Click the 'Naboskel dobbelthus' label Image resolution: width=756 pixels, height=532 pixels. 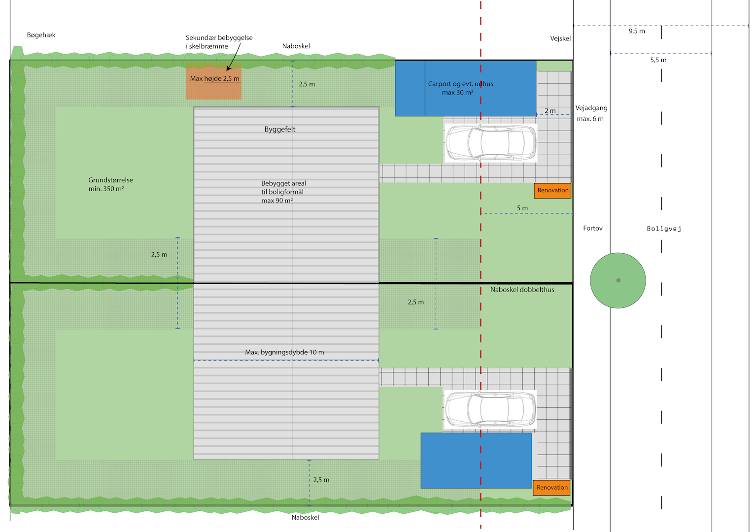[x=522, y=290]
